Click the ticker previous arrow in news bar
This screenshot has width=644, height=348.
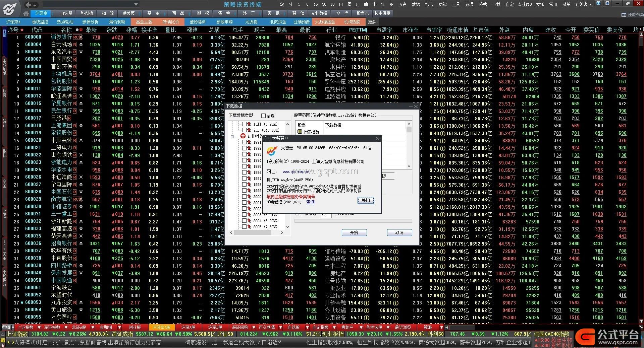click(9, 342)
